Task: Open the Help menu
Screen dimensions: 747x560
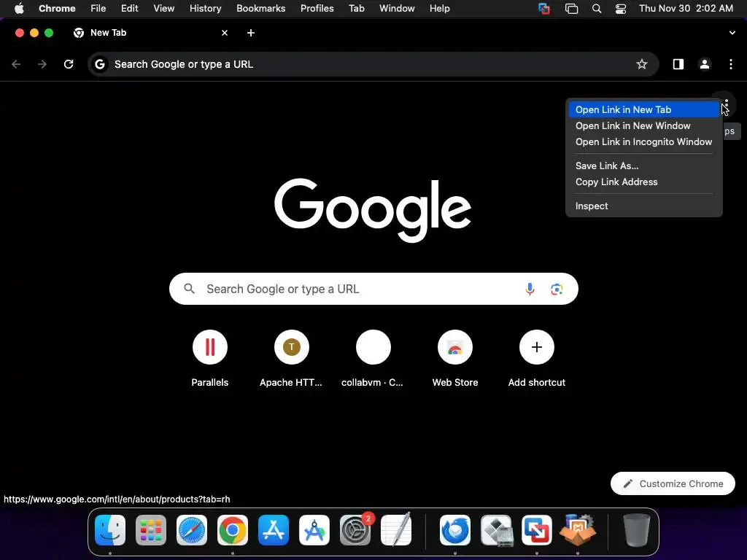Action: point(439,9)
